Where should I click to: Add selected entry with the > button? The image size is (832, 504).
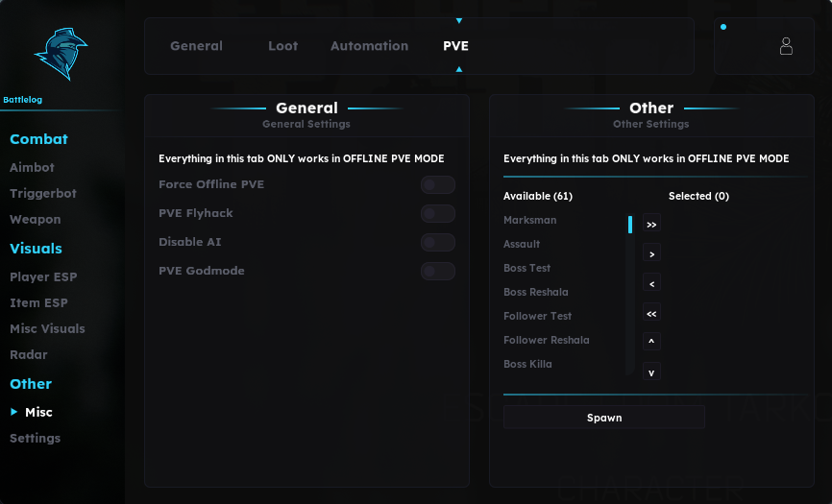pyautogui.click(x=651, y=253)
